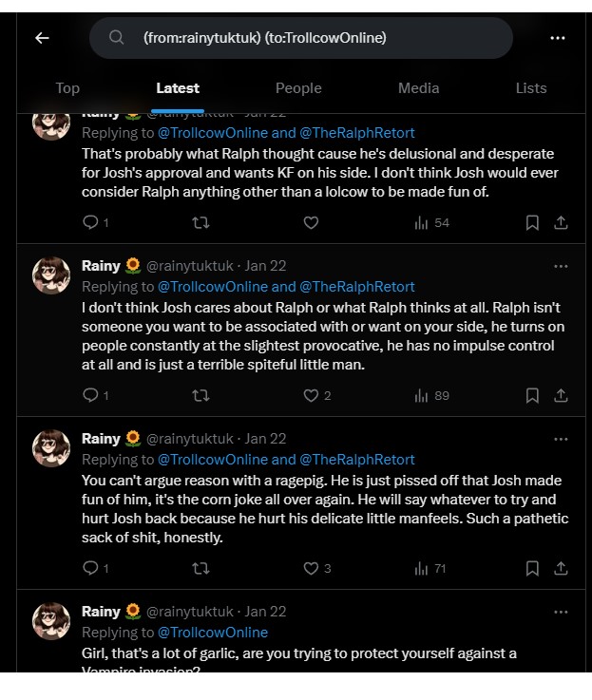This screenshot has height=700, width=592.
Task: Bookmark the tweet with 54 views
Action: coord(532,222)
